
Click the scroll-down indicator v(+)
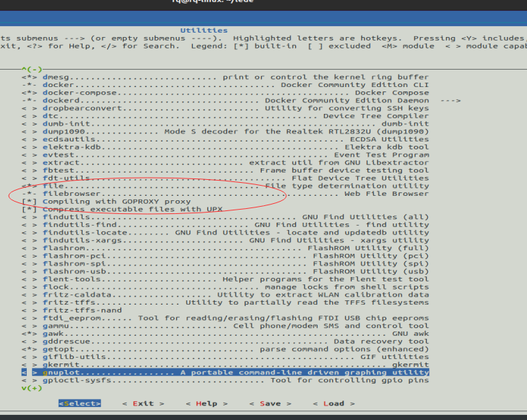[32, 388]
